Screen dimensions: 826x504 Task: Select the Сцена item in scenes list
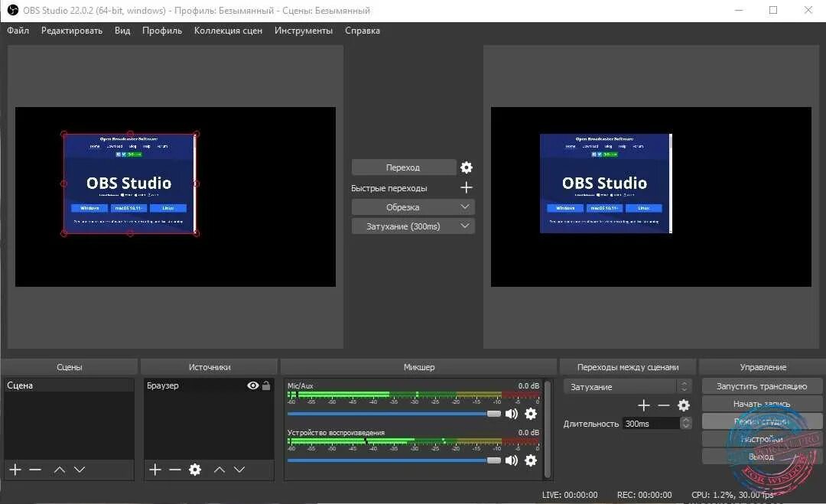(69, 385)
